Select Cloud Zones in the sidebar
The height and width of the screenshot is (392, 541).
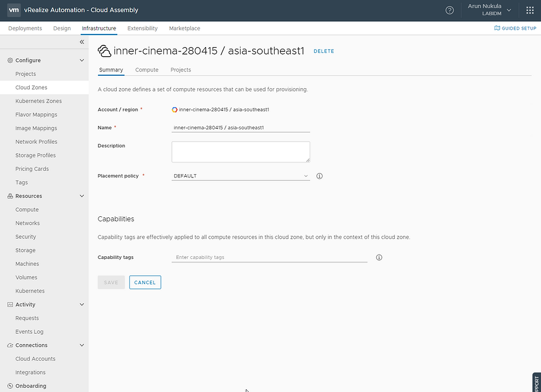tap(44, 88)
